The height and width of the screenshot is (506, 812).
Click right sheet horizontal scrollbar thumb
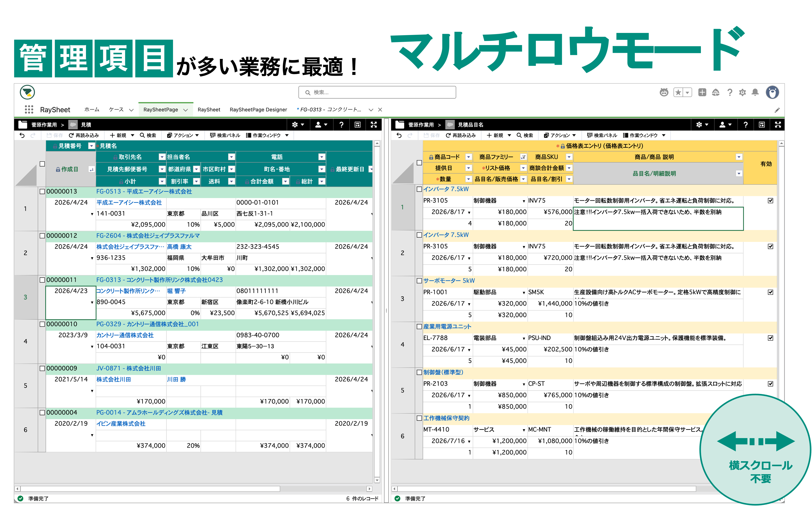(x=547, y=489)
